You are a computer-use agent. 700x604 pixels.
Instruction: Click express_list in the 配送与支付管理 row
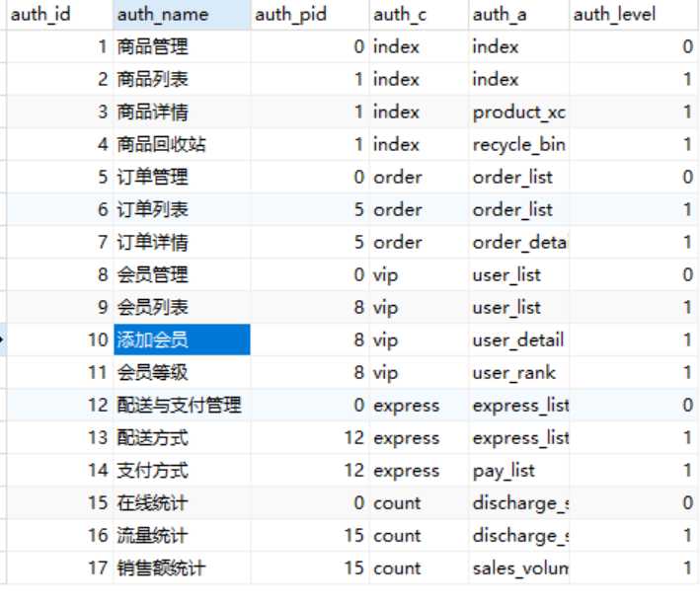[x=520, y=406]
